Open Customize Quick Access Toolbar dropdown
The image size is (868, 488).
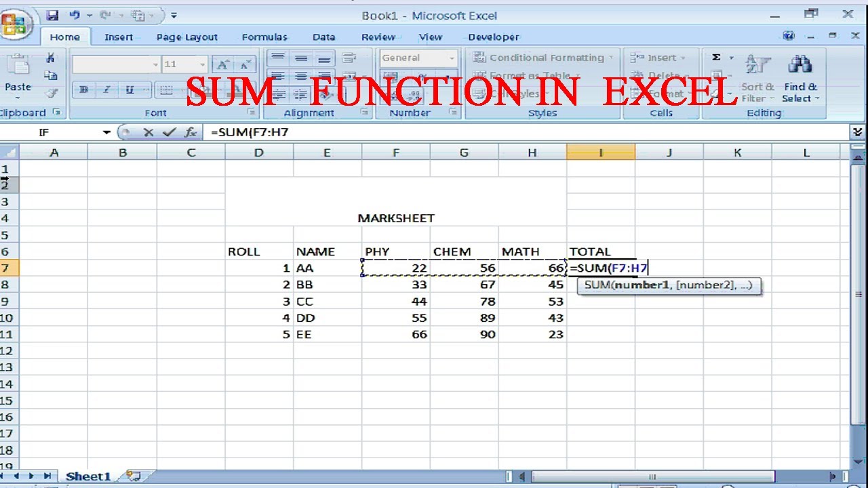pyautogui.click(x=174, y=14)
